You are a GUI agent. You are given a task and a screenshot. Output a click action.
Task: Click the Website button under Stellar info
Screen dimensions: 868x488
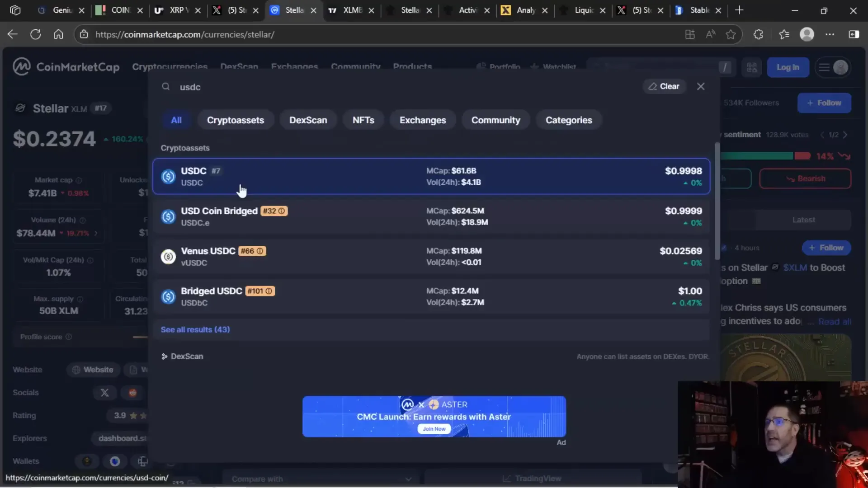pos(93,370)
